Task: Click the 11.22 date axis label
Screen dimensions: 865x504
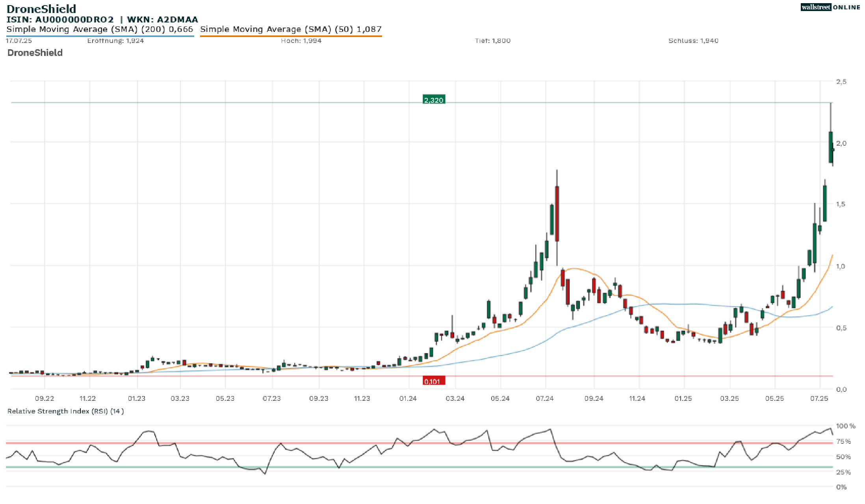Action: tap(87, 398)
